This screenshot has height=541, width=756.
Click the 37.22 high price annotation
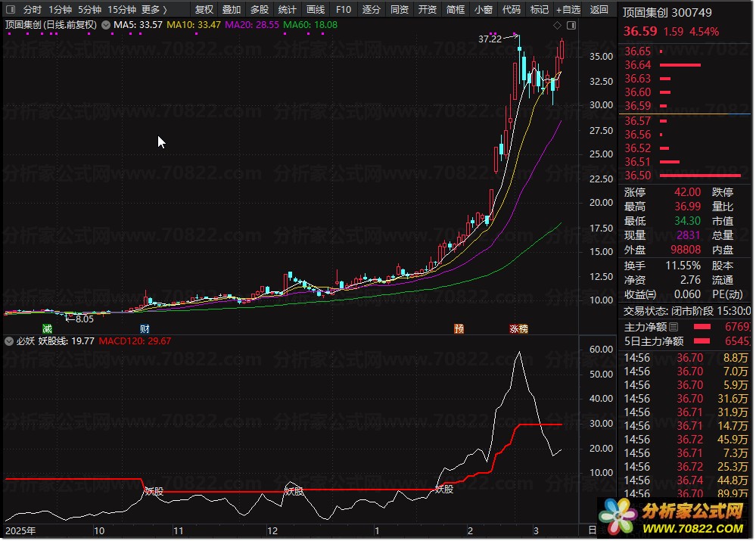tap(490, 39)
